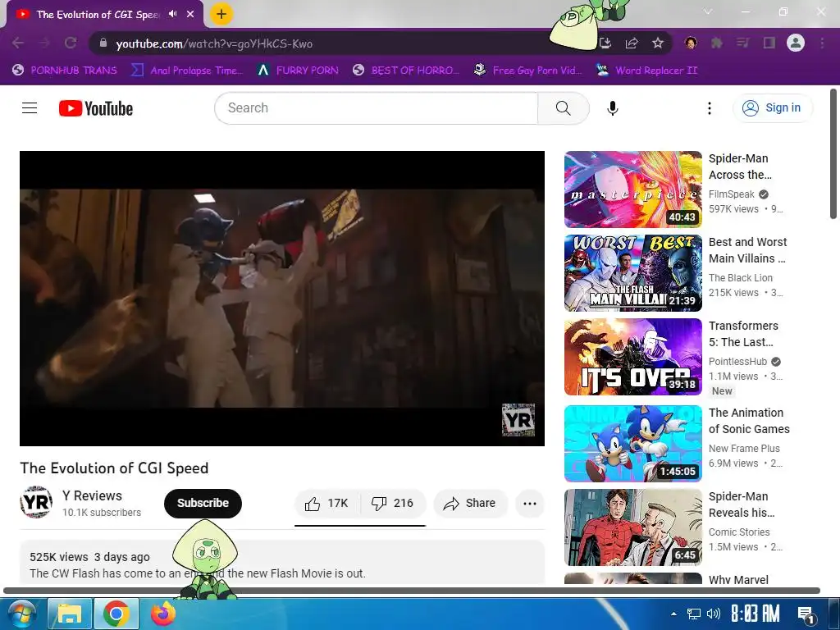The width and height of the screenshot is (840, 630).
Task: Click the search magnifier button
Action: point(563,108)
